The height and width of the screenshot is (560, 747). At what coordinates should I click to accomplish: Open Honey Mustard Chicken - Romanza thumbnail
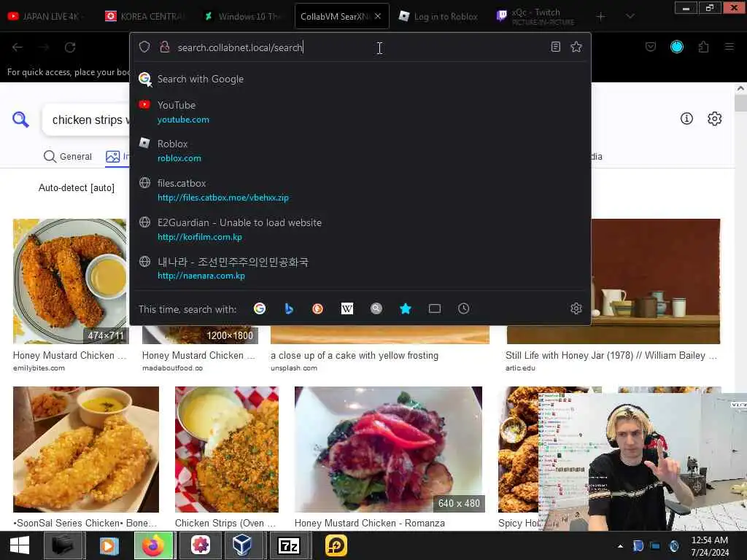tap(388, 449)
